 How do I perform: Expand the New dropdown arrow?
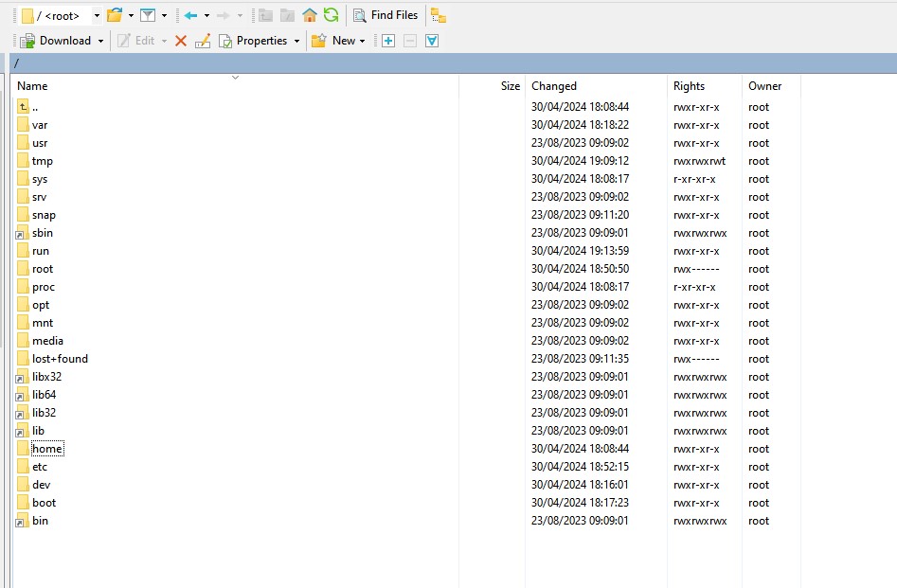362,41
